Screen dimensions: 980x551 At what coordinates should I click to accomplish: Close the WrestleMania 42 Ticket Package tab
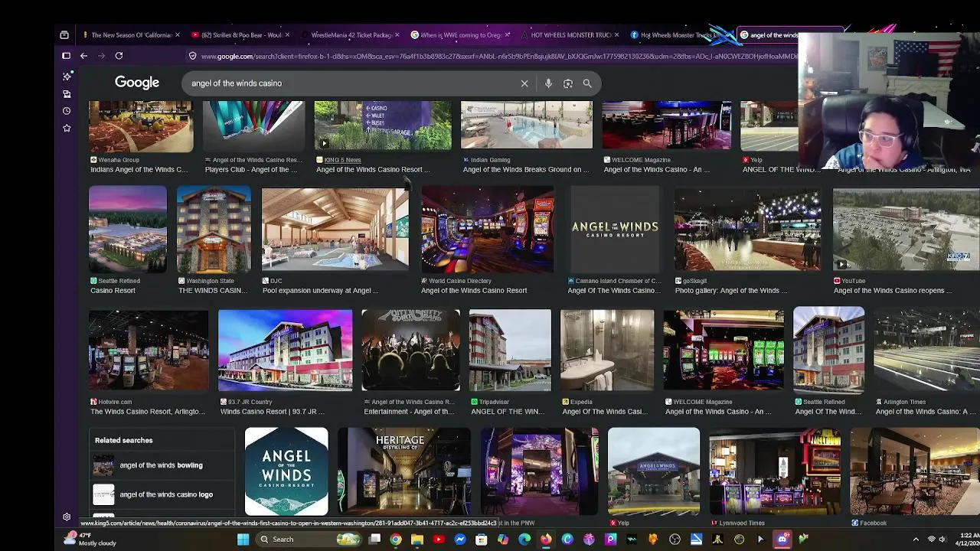pyautogui.click(x=397, y=35)
